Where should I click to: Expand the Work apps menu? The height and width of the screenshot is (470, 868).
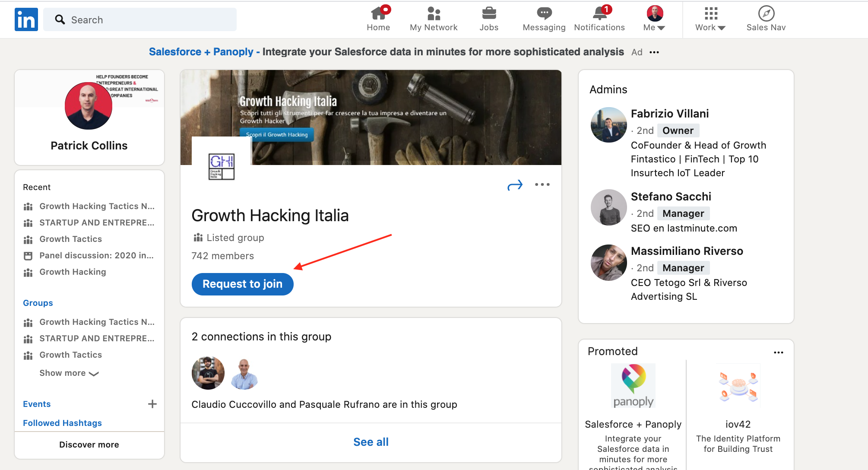710,19
